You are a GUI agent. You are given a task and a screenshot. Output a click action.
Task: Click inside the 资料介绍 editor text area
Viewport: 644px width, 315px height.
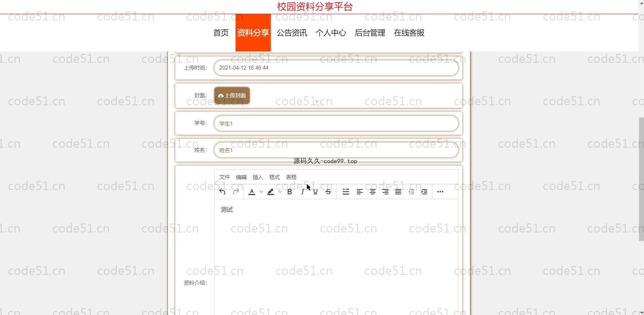tap(336, 257)
